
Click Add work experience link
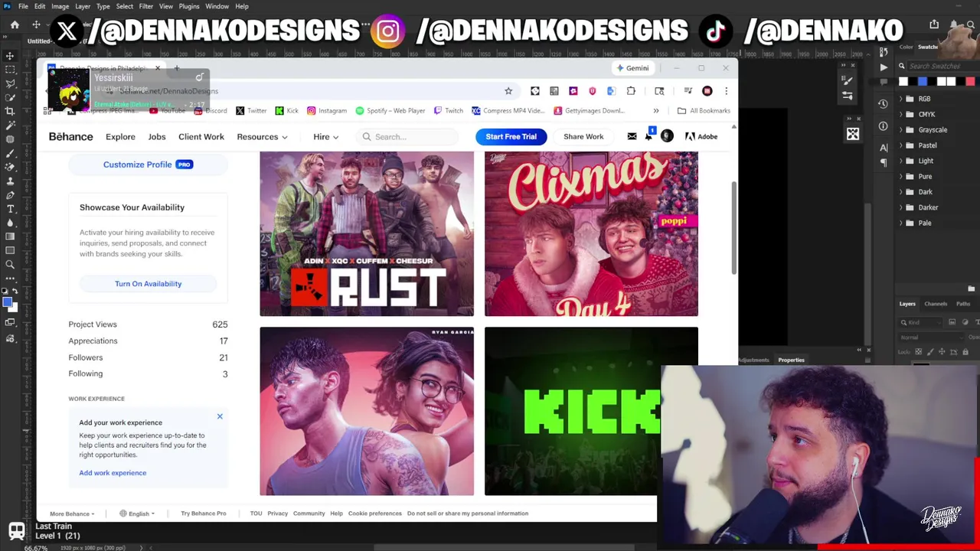pyautogui.click(x=113, y=473)
